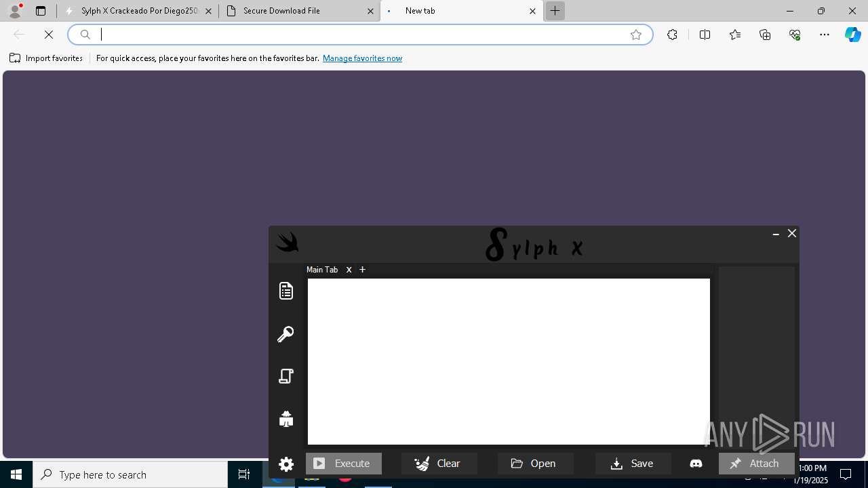Close the Secure Download File tab
The width and height of the screenshot is (868, 488).
370,11
